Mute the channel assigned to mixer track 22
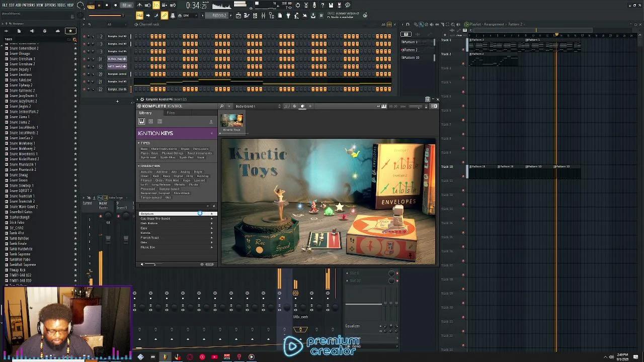The image size is (644, 362). click(84, 89)
